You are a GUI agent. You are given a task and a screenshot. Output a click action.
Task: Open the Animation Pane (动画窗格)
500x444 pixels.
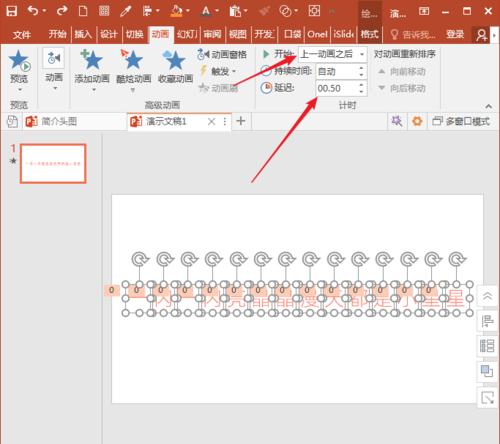pyautogui.click(x=222, y=54)
